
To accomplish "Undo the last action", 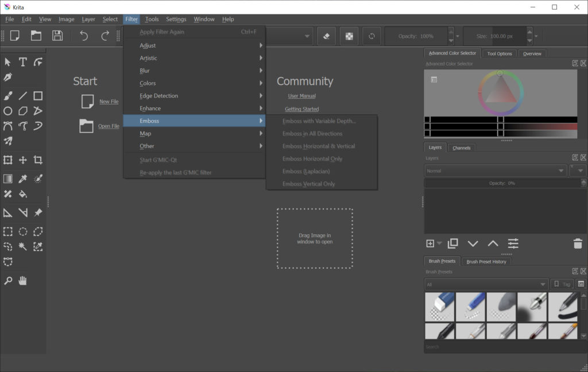I will pyautogui.click(x=84, y=36).
